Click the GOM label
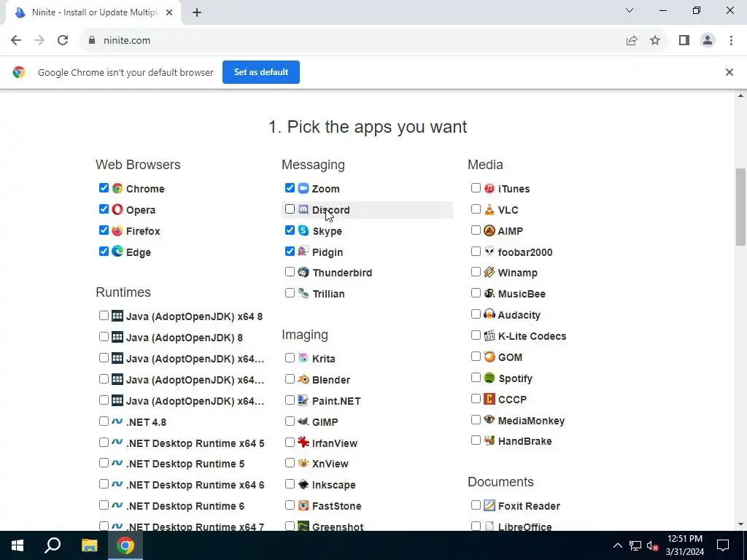 pyautogui.click(x=510, y=357)
